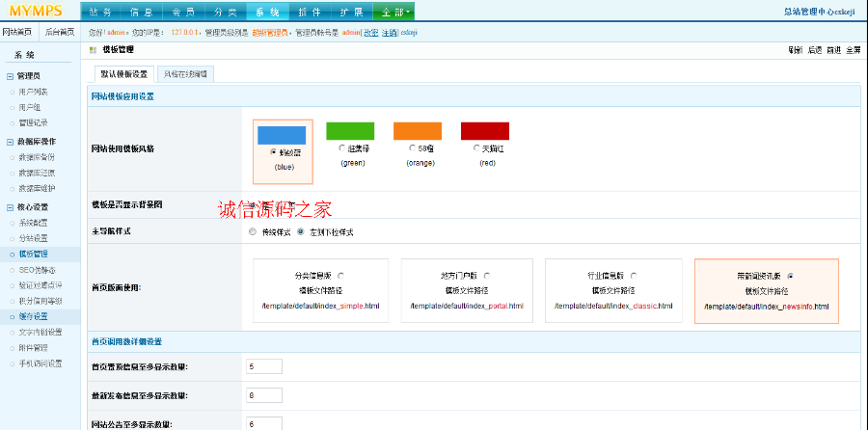Click the green color swatch
868x430 pixels.
[350, 131]
